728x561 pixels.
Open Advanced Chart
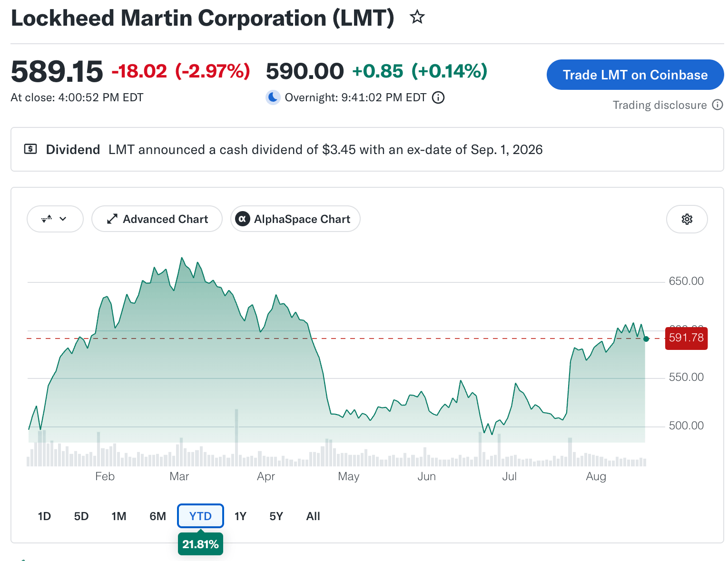pos(157,219)
